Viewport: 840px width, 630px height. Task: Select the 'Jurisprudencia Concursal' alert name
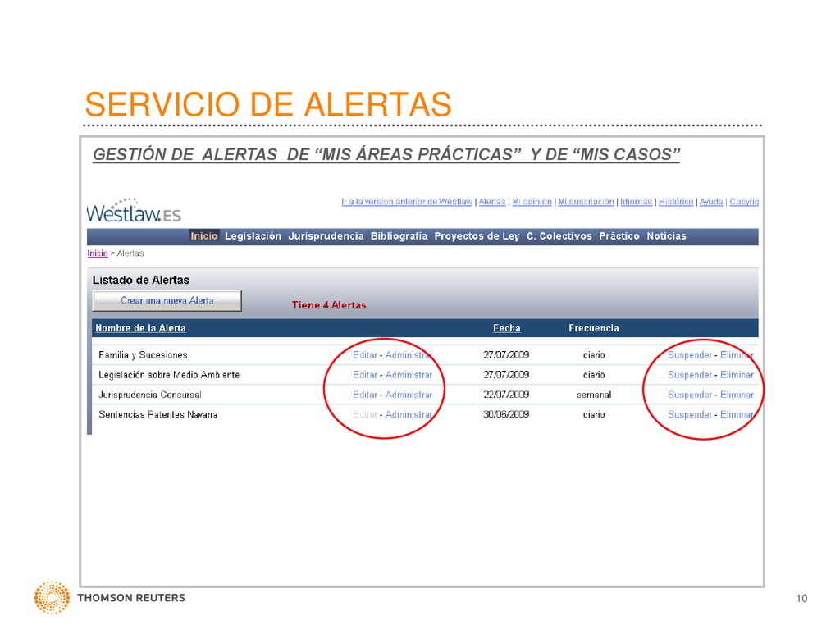coord(150,395)
